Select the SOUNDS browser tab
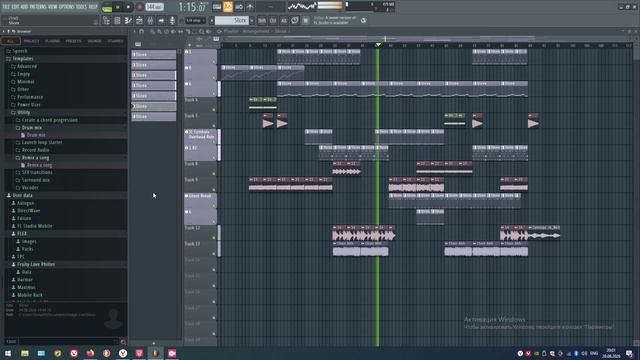Screen dimensions: 640x360 click(x=94, y=41)
